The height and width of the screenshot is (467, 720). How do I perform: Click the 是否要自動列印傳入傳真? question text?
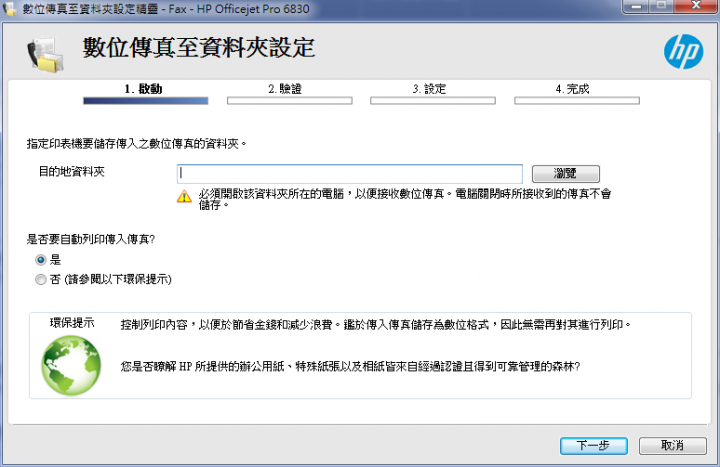click(91, 239)
